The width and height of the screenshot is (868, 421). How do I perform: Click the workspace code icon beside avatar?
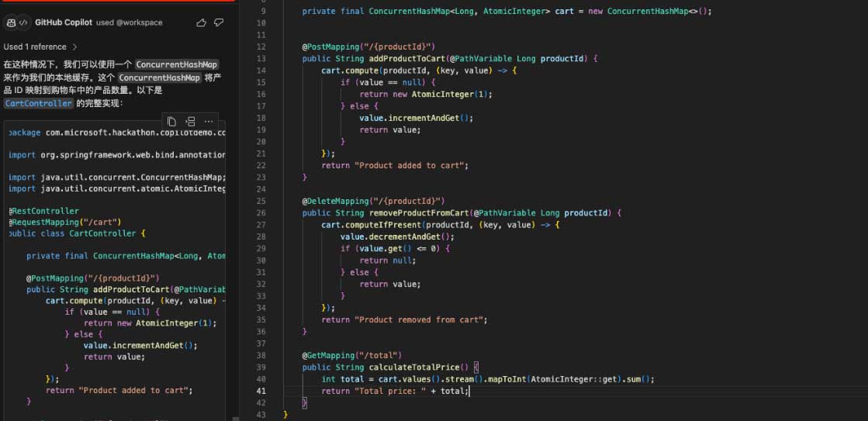click(23, 23)
